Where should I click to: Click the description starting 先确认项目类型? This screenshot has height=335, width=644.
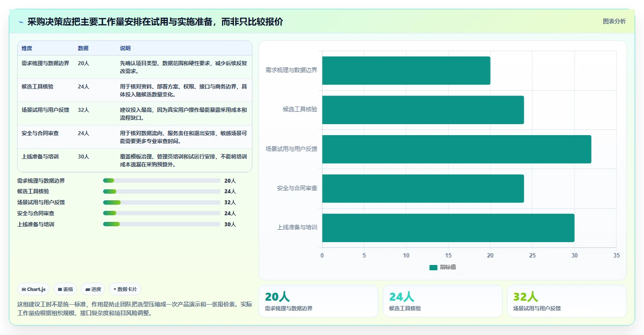pos(184,67)
